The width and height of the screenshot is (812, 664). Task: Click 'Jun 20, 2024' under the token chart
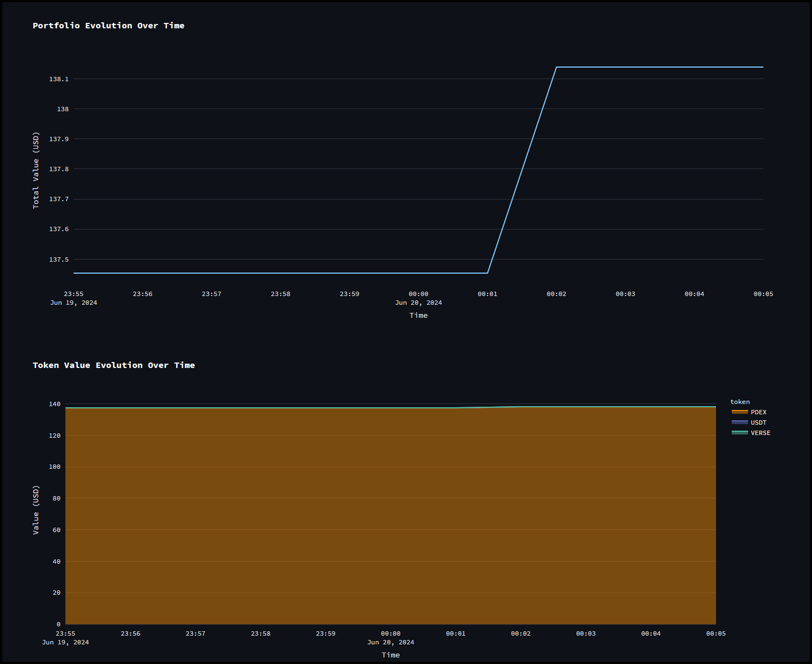(390, 642)
